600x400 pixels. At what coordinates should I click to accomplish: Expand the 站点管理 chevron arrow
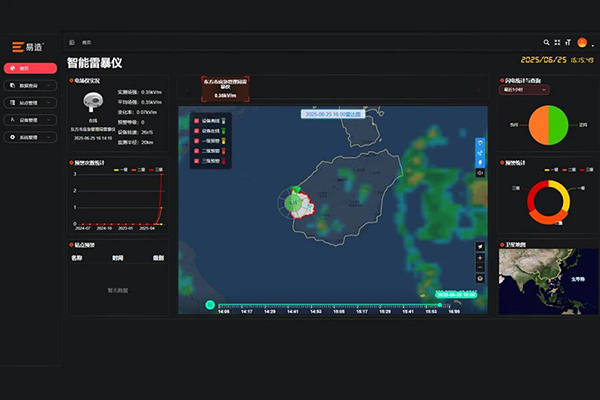point(49,103)
